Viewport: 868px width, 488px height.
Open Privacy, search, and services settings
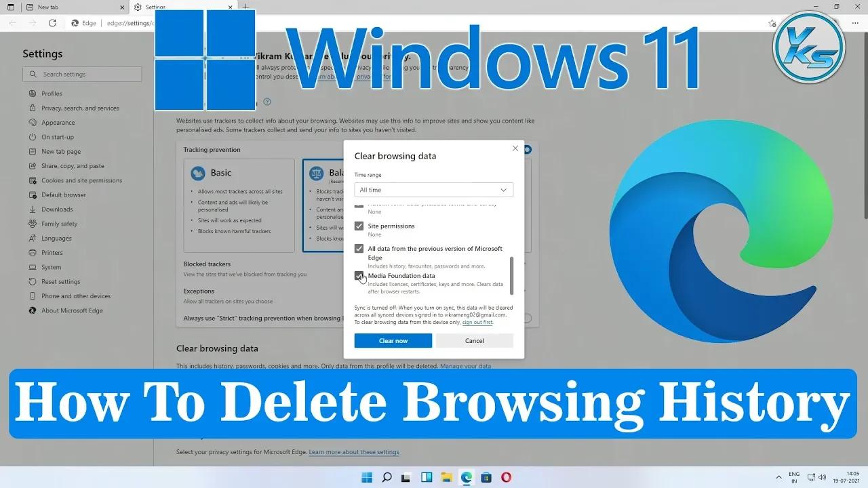tap(80, 108)
